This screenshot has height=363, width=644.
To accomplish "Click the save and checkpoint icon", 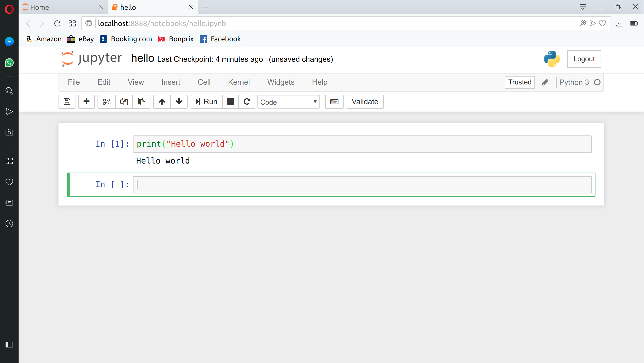I will (67, 102).
